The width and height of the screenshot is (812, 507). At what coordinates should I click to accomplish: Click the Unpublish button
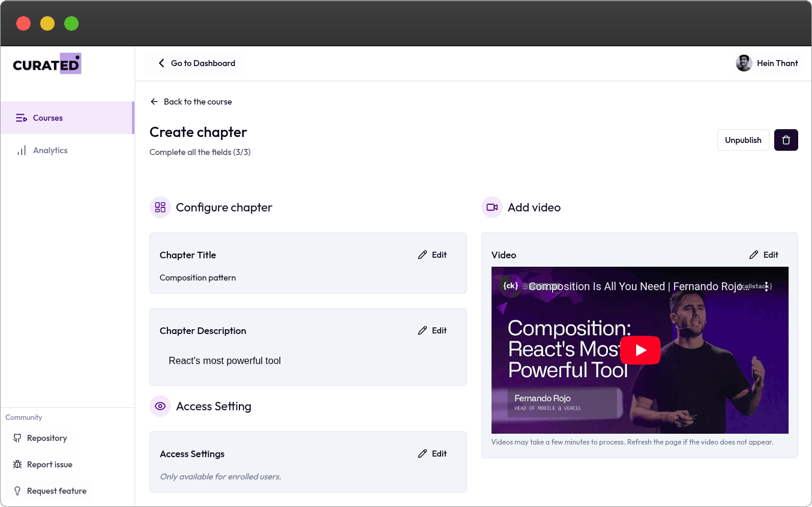742,140
